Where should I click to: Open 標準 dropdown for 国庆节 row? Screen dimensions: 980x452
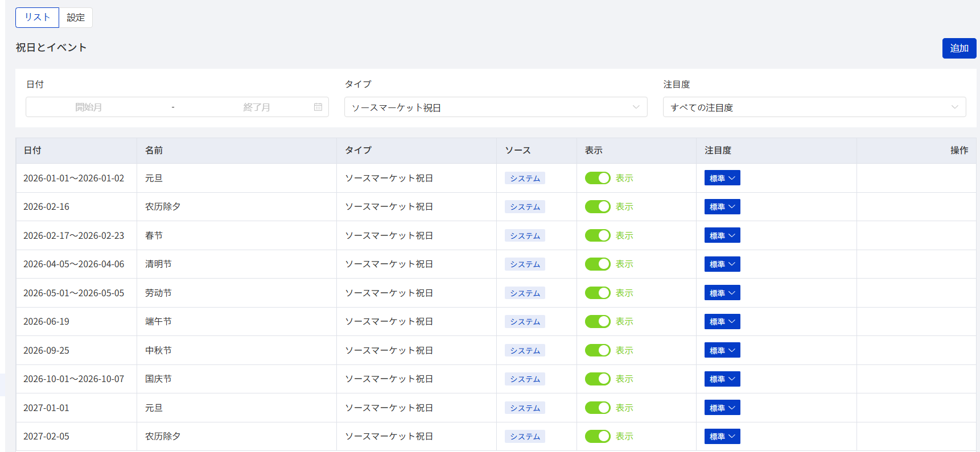click(x=722, y=379)
